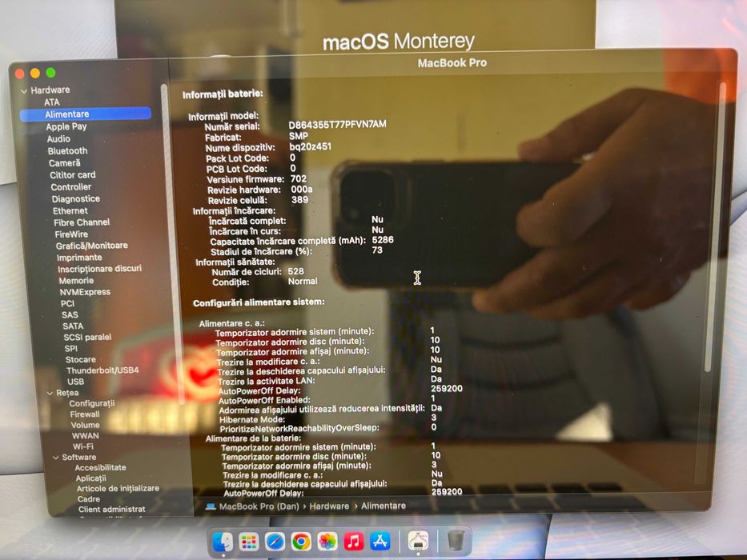Launch Safari from the Dock
Viewport: 747px width, 560px height.
(275, 542)
